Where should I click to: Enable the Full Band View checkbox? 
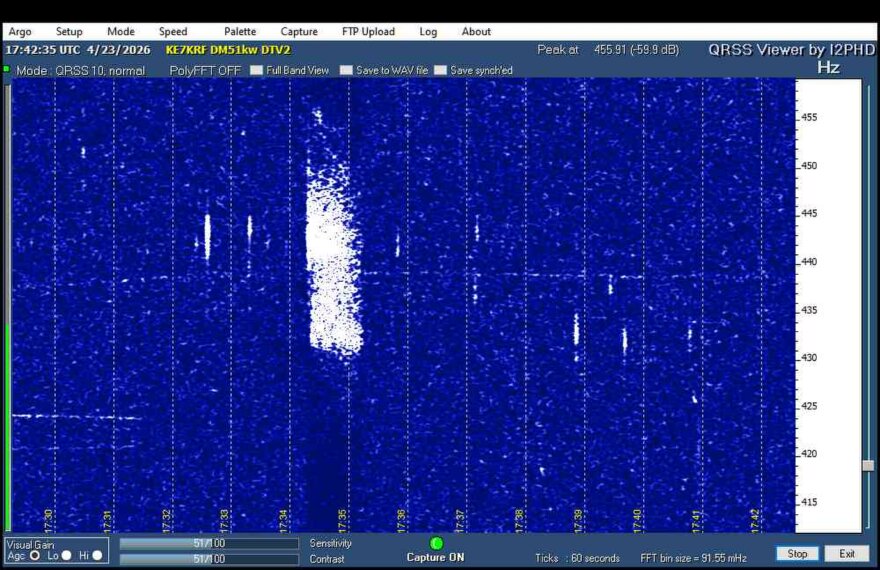[257, 71]
